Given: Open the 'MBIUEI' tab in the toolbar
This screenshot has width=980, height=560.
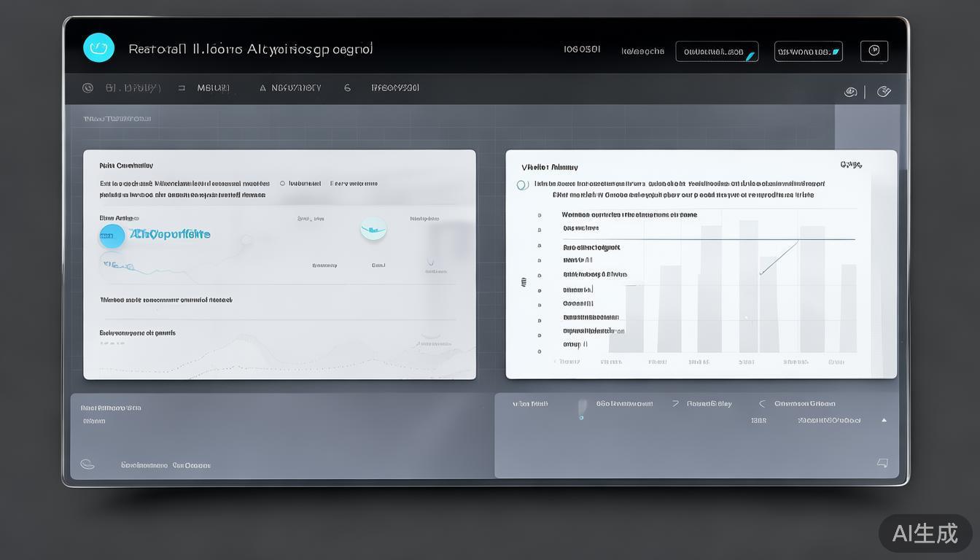Looking at the screenshot, I should (213, 88).
